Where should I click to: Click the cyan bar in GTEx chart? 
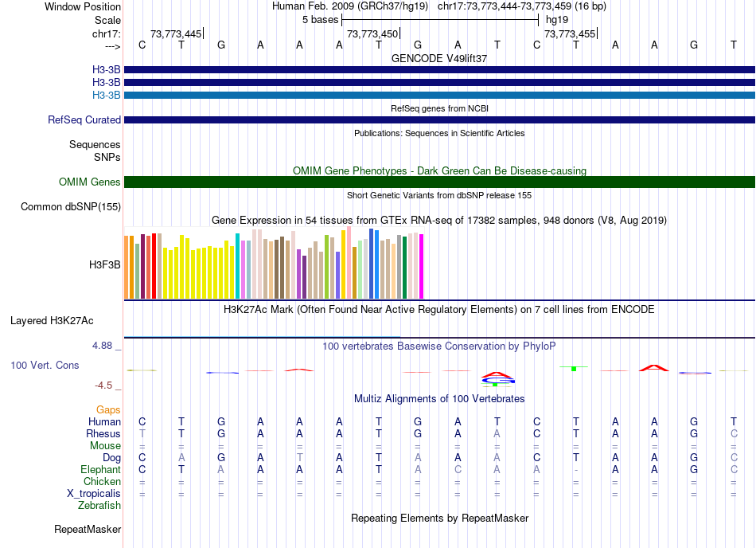coord(237,266)
